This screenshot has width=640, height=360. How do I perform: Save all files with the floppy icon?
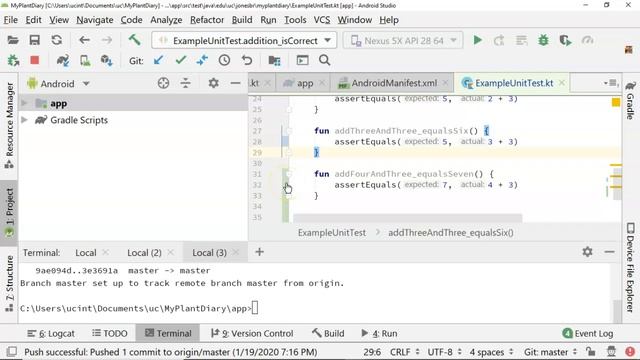click(x=35, y=40)
